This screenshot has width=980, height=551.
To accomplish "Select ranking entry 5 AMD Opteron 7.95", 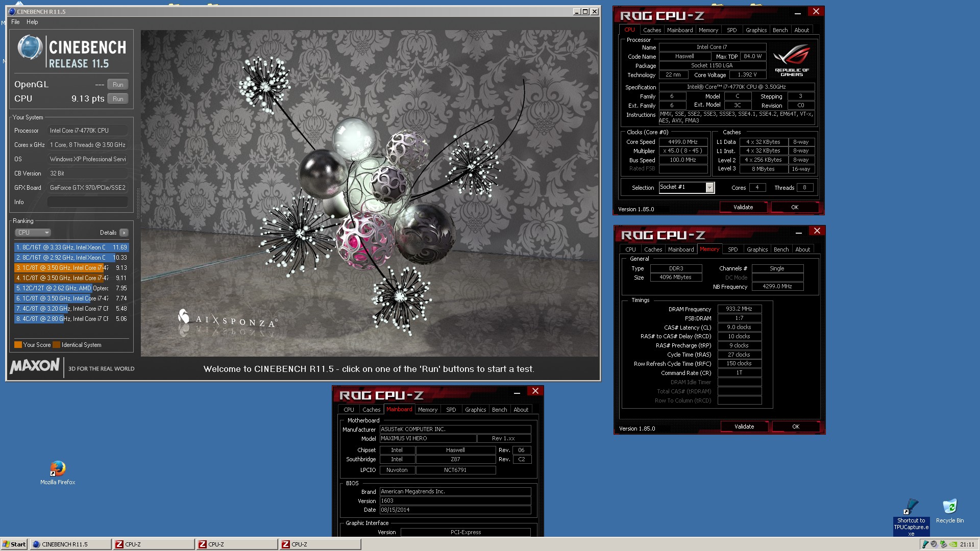I will pyautogui.click(x=71, y=288).
